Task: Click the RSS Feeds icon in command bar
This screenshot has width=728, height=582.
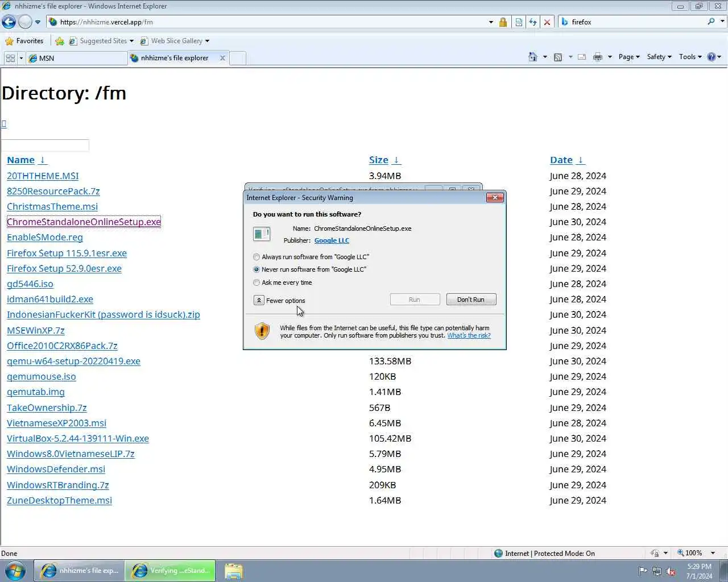Action: tap(558, 57)
